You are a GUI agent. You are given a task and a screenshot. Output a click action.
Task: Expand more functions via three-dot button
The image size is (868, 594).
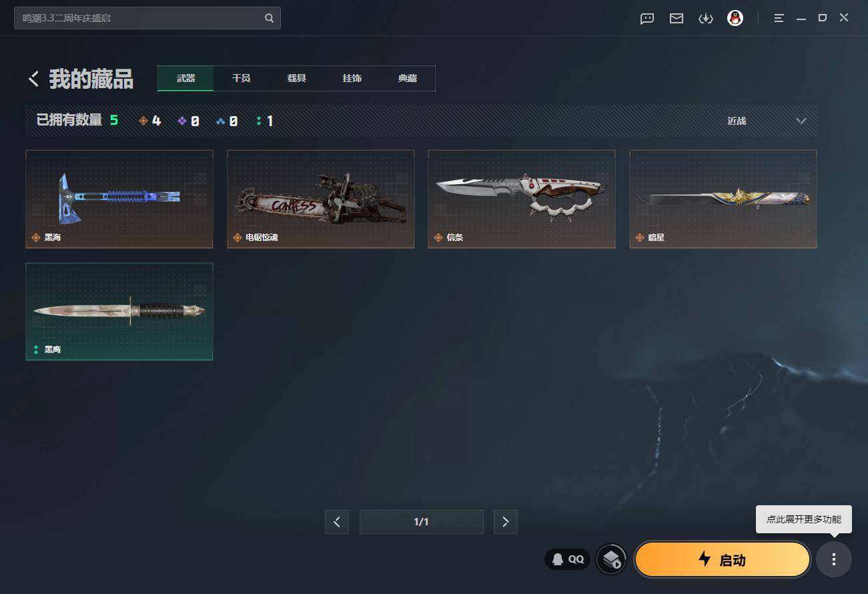[833, 559]
